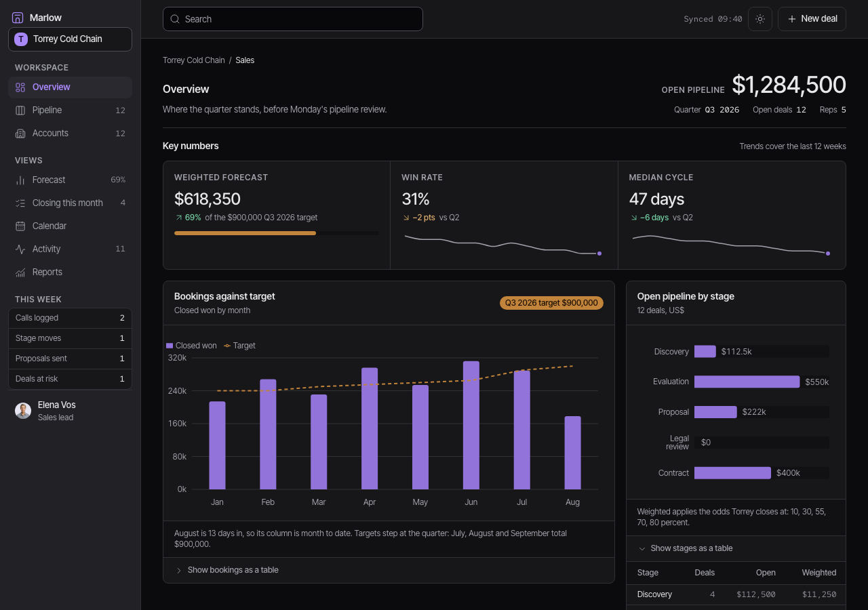Image resolution: width=868 pixels, height=610 pixels.
Task: Click the Weighted column header
Action: pos(819,573)
